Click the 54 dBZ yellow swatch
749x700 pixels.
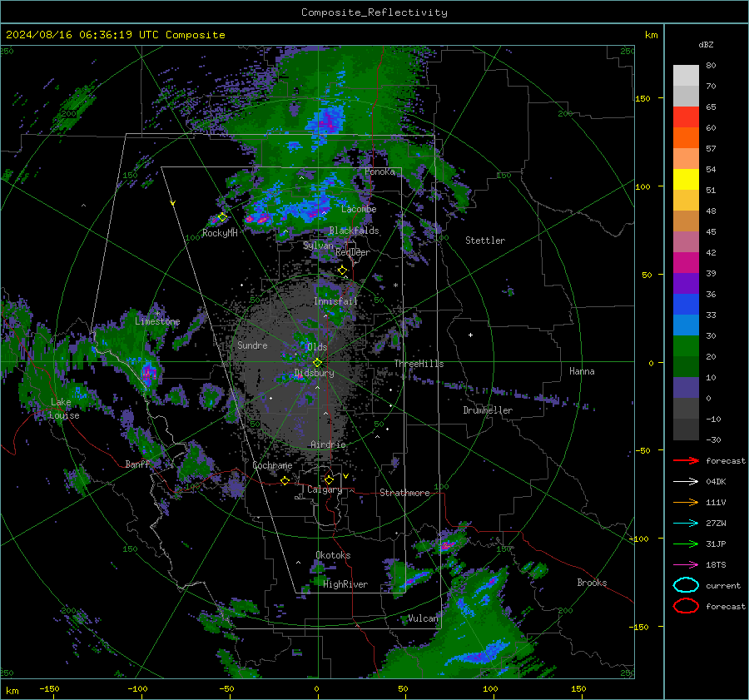tap(686, 180)
